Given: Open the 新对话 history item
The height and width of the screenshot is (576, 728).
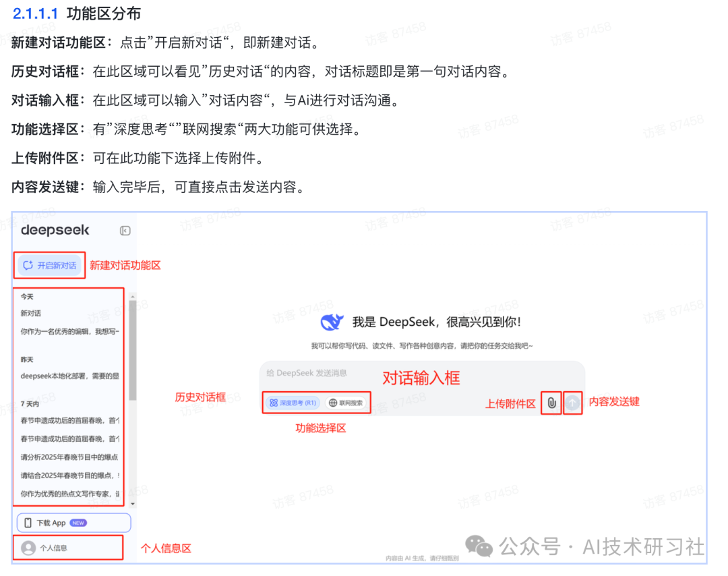Looking at the screenshot, I should [x=30, y=314].
